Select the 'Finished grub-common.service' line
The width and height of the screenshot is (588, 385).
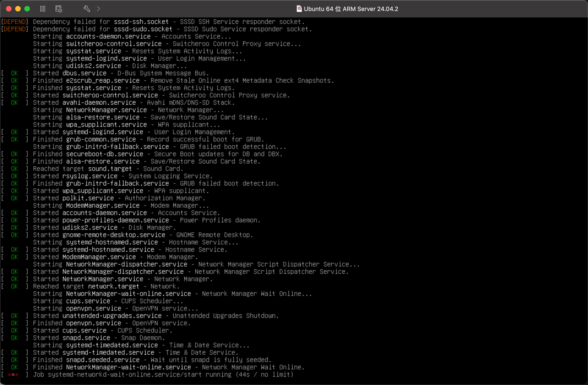point(133,139)
